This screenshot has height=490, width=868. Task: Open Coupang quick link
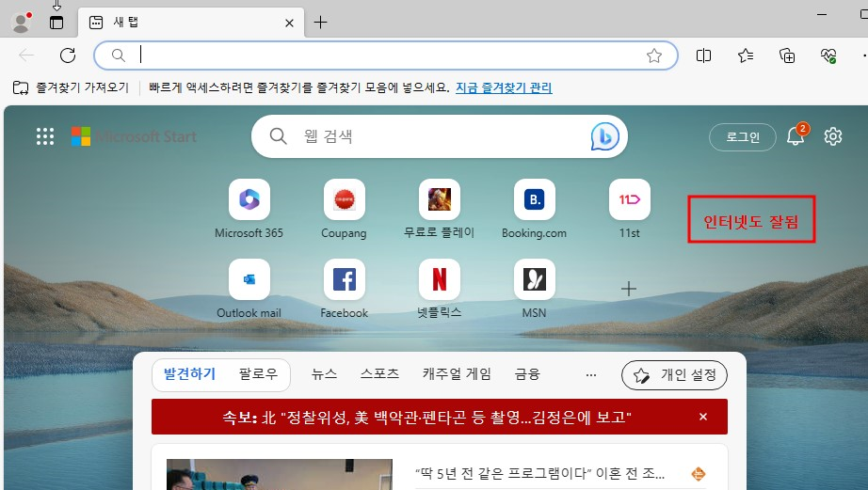pyautogui.click(x=345, y=209)
